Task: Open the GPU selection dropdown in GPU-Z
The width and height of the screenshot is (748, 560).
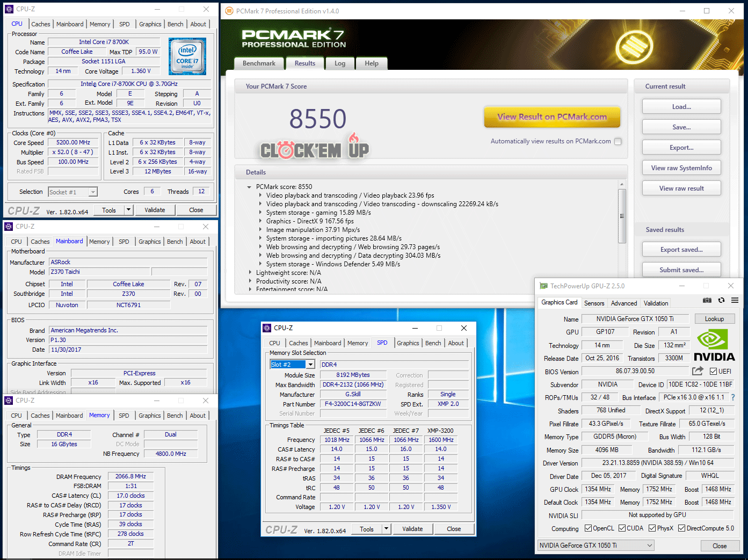Action: pos(596,546)
